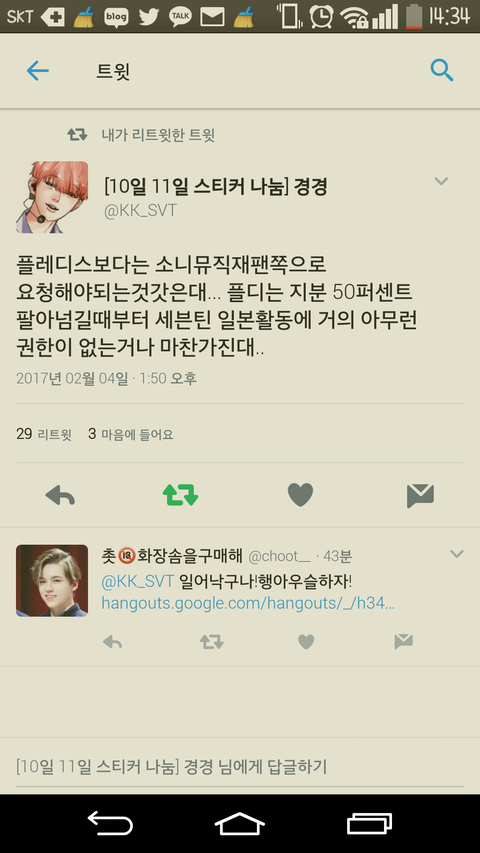The image size is (480, 853).
Task: Expand options chevron on choot__ reply
Action: coord(457,554)
